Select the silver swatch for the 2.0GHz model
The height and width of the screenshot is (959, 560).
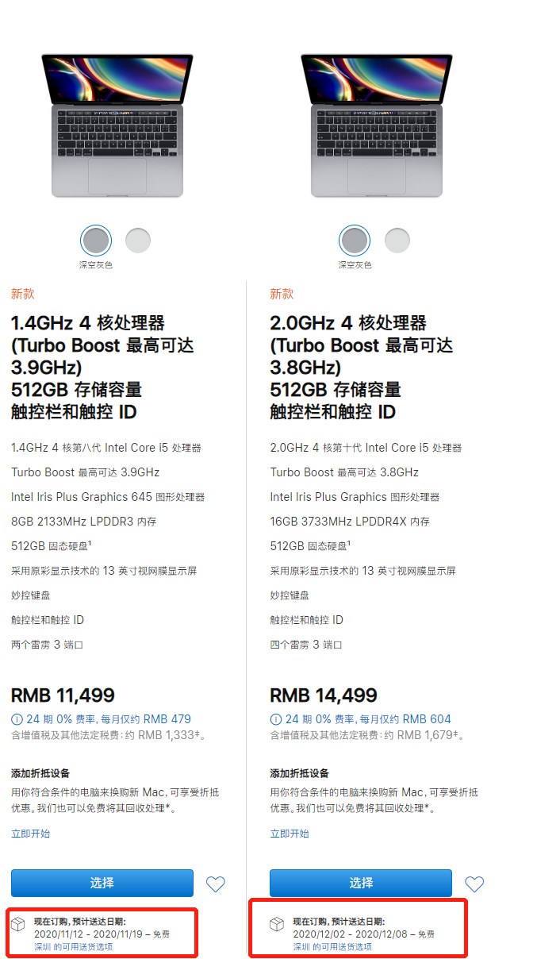point(397,240)
